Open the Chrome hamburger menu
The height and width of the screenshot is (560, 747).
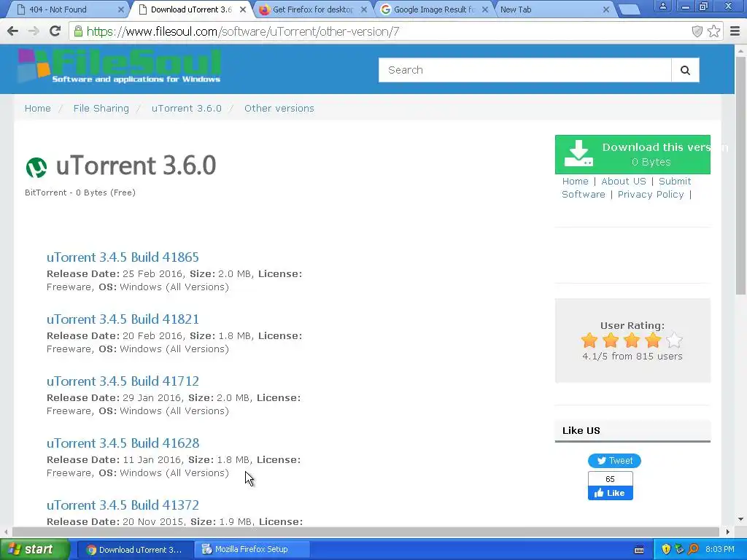(x=735, y=31)
